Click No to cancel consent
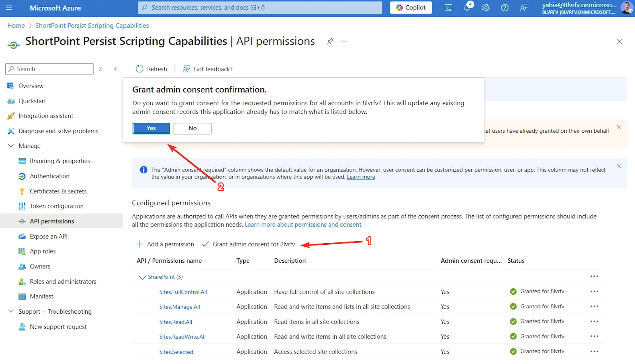The width and height of the screenshot is (635, 364). click(x=192, y=128)
